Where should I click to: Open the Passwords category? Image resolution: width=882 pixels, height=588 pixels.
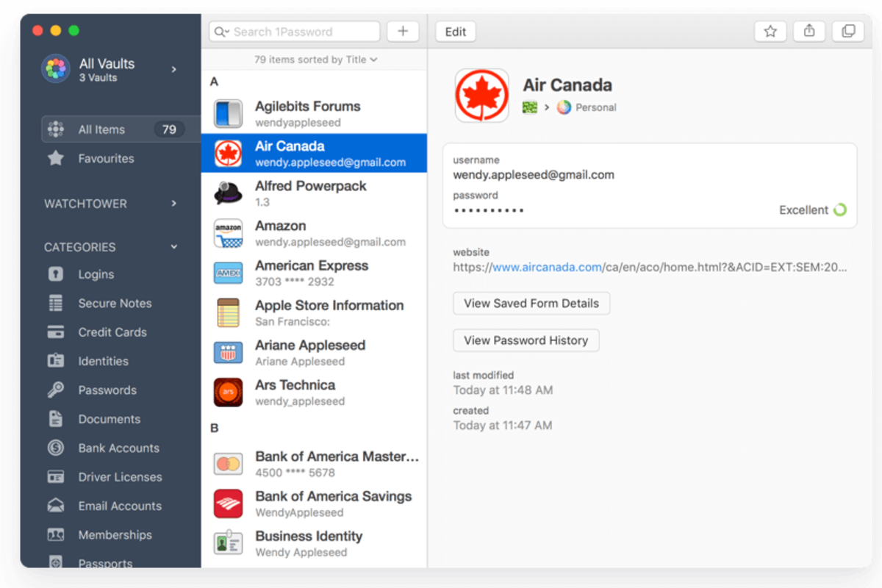coord(91,390)
